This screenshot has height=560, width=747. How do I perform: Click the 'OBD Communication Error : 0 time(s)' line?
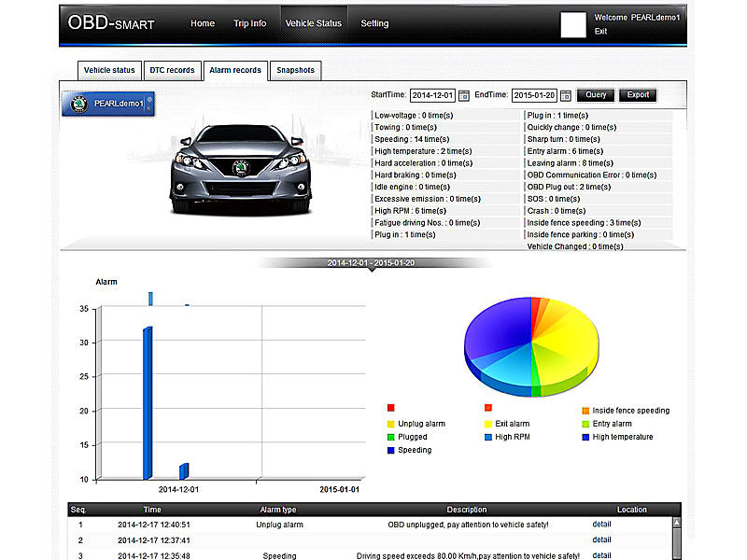pyautogui.click(x=592, y=175)
